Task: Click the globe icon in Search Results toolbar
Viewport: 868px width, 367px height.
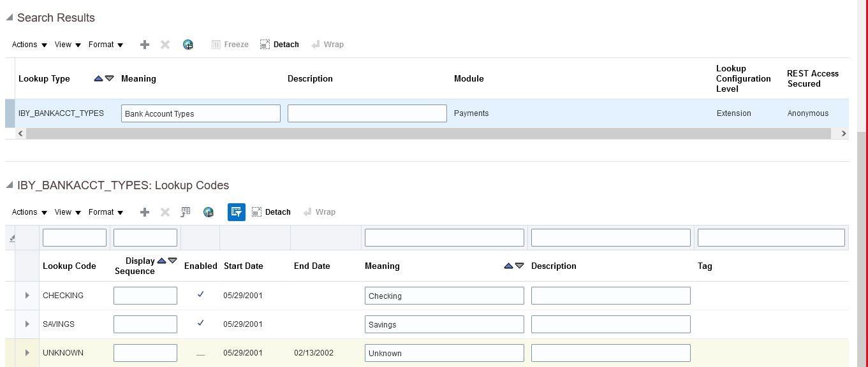Action: tap(188, 44)
